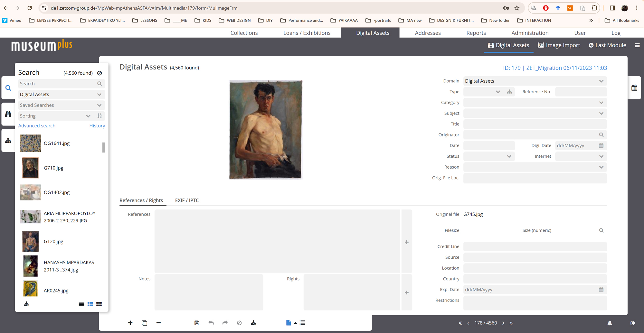Open the Loans / Exhibitions menu
The width and height of the screenshot is (644, 333).
pos(307,33)
